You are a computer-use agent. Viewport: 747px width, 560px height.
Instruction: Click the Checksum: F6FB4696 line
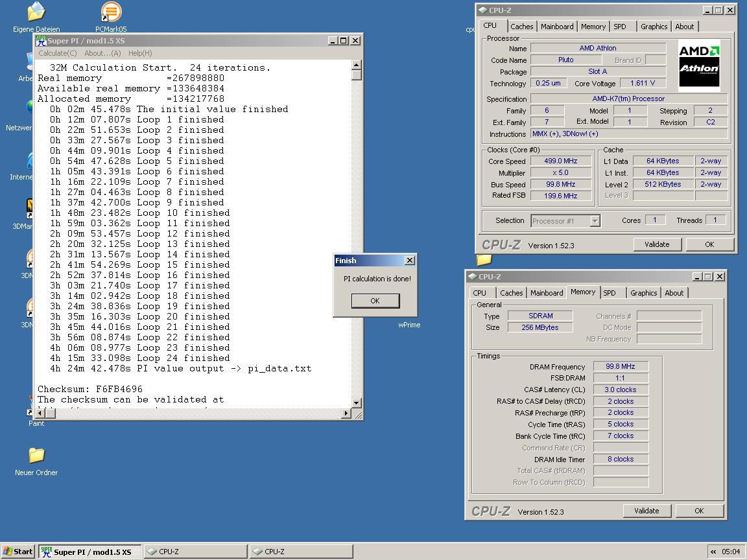click(90, 389)
